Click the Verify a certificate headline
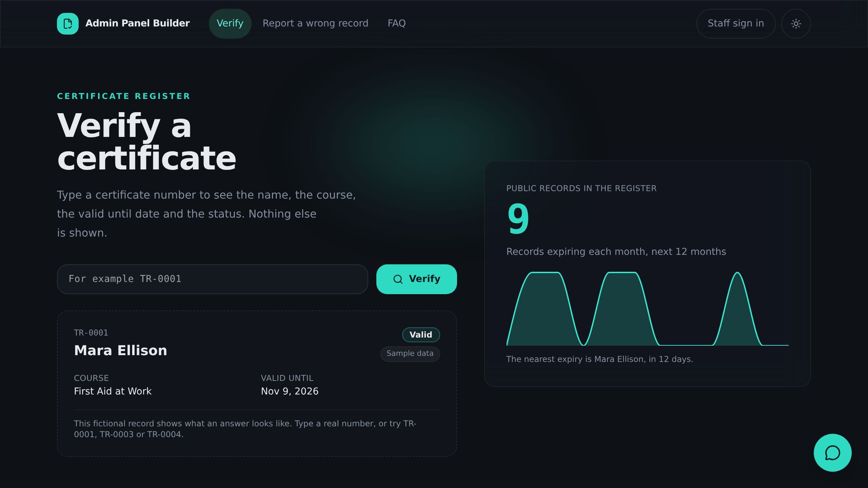 [x=146, y=142]
